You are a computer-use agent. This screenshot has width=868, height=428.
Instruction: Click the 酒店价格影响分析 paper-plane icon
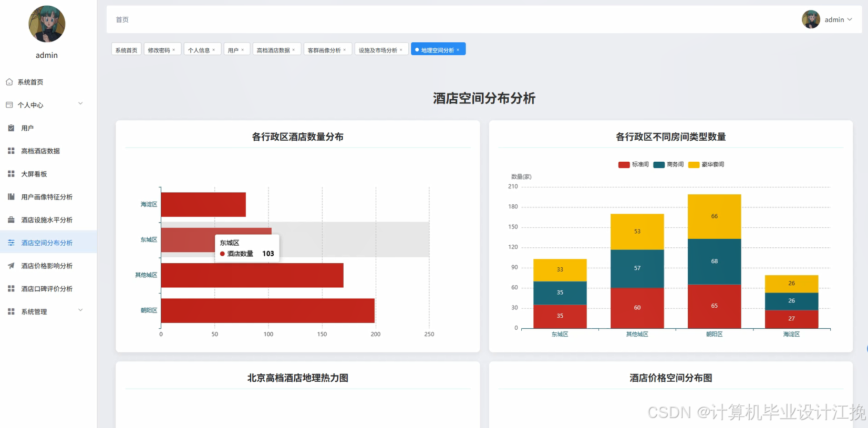(11, 266)
